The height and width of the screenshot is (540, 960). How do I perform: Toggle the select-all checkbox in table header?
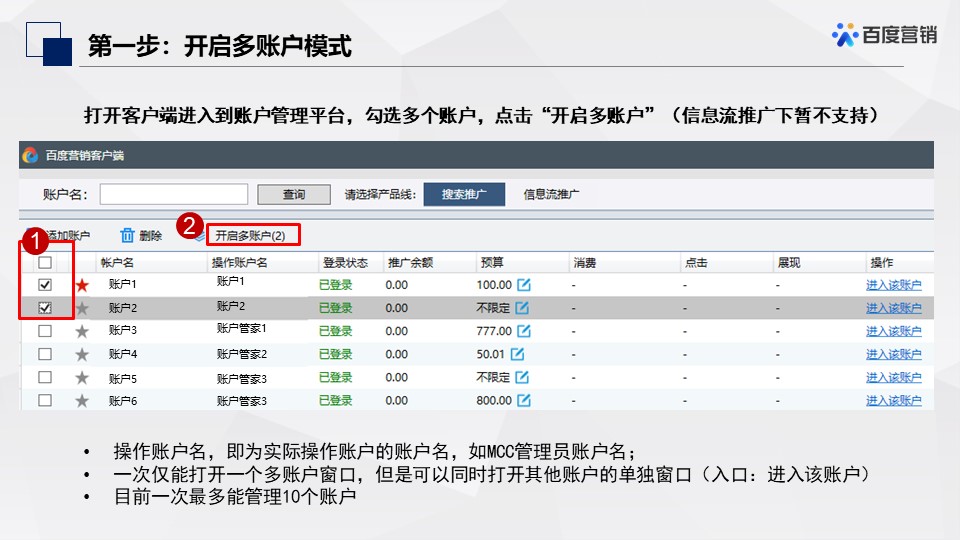(45, 263)
